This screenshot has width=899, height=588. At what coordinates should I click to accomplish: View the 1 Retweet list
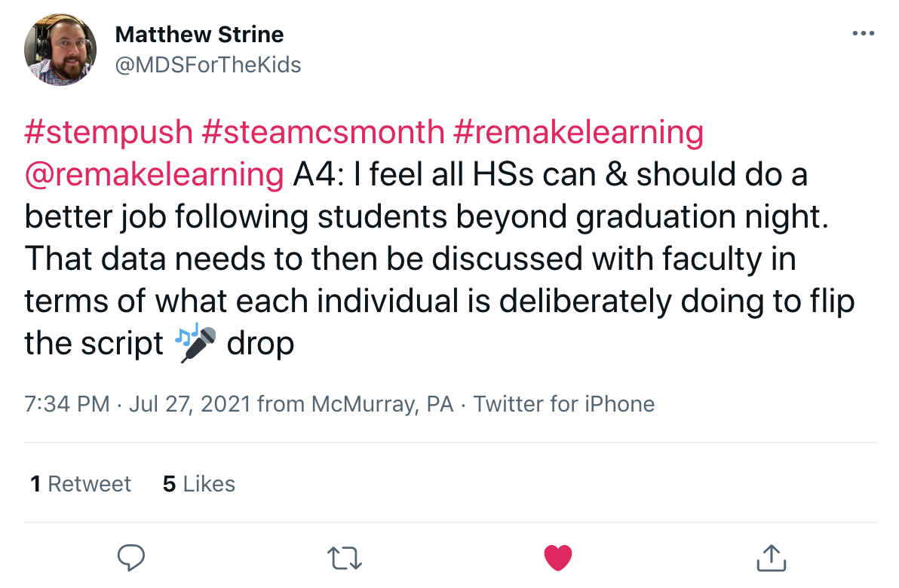point(81,483)
